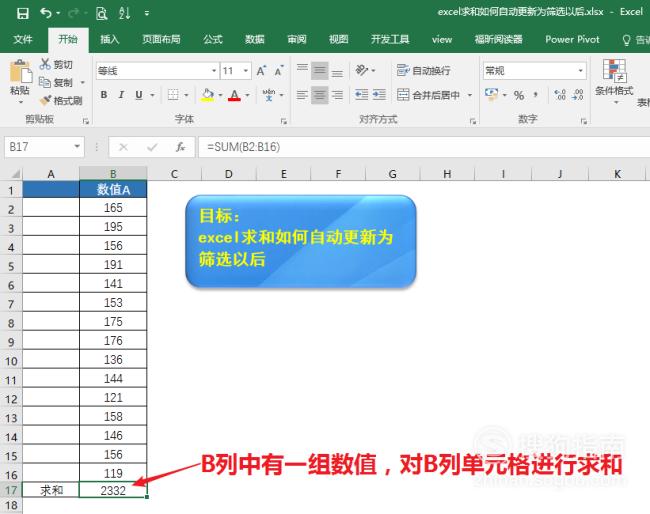Click the header cell 数值A

tap(113, 190)
